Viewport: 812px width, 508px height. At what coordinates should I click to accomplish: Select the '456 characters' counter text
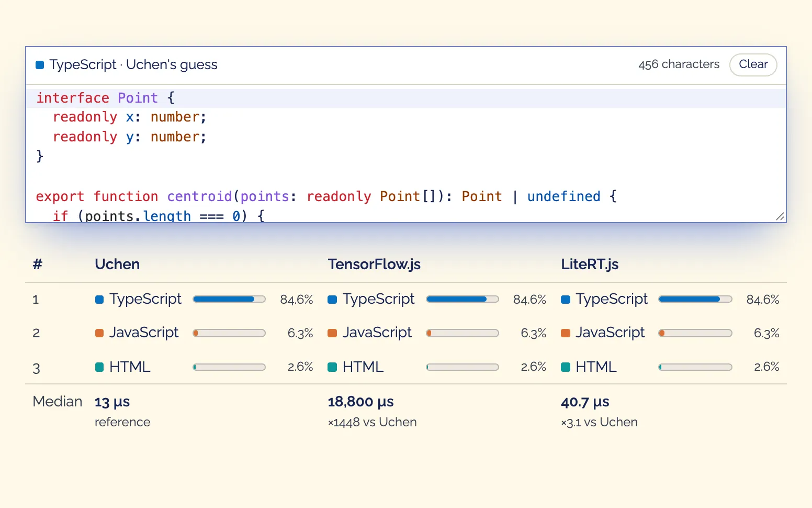coord(679,64)
